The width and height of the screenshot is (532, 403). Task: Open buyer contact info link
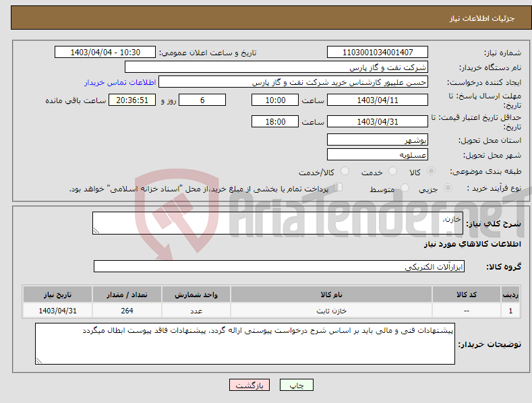click(120, 82)
